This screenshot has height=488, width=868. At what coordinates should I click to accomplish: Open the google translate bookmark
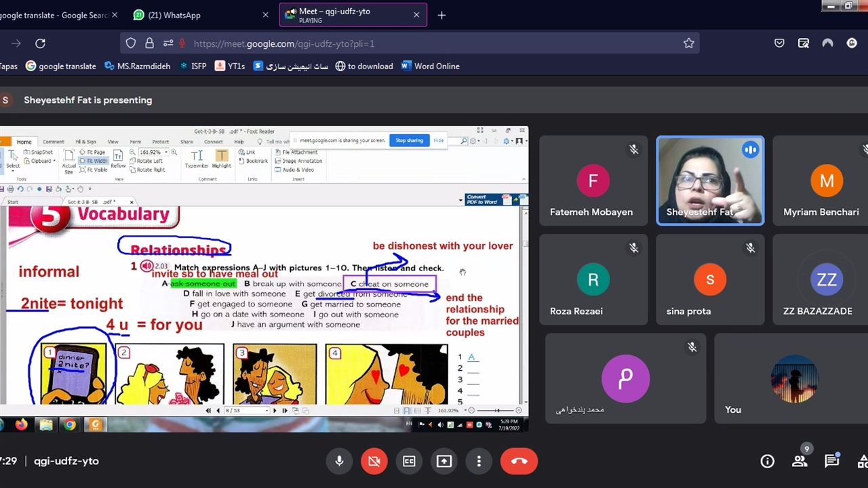pyautogui.click(x=61, y=66)
